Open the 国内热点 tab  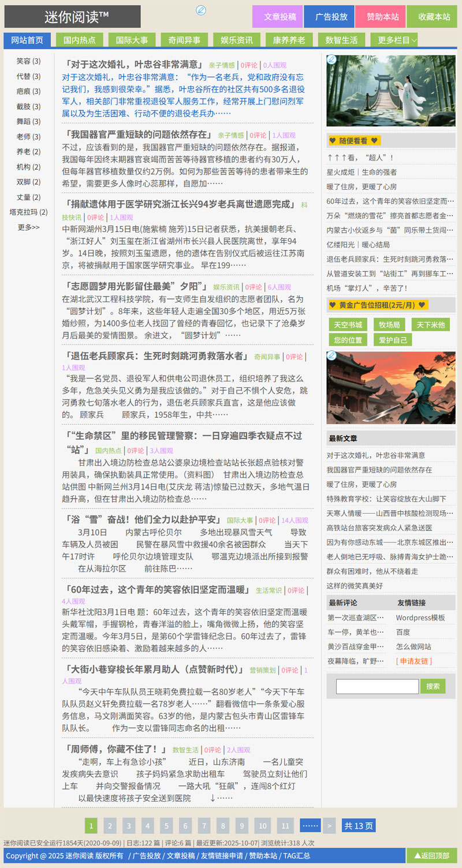coord(80,40)
